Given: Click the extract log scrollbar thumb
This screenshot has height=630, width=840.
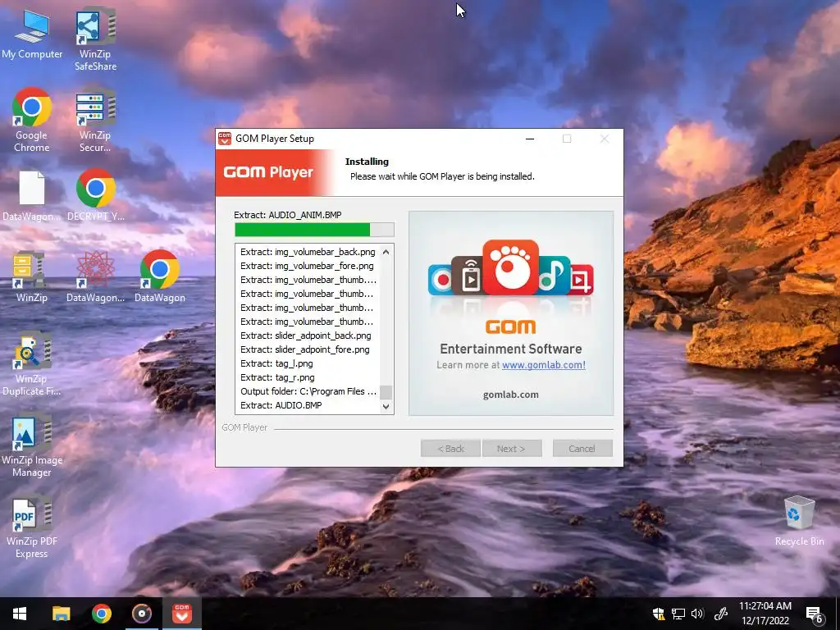Looking at the screenshot, I should tap(386, 392).
